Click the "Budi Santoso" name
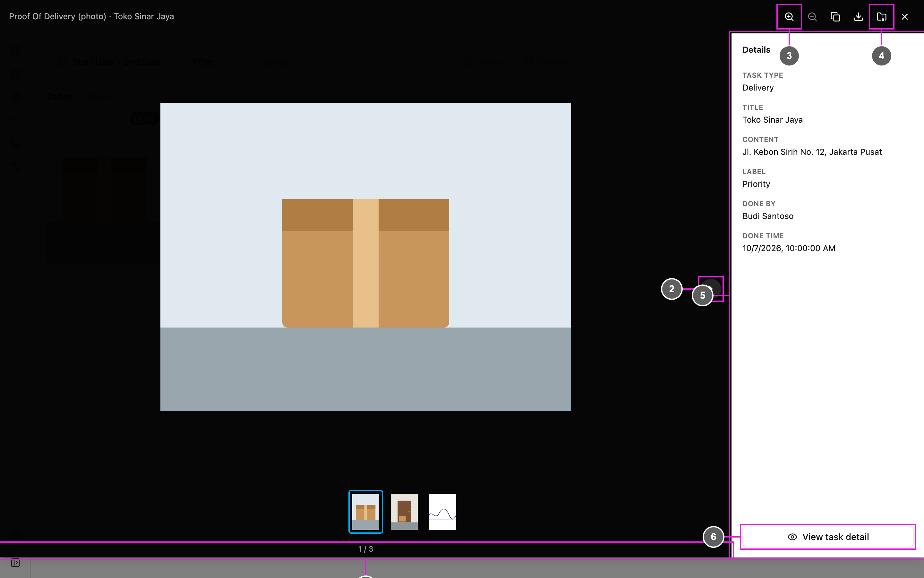924x578 pixels. 767,216
